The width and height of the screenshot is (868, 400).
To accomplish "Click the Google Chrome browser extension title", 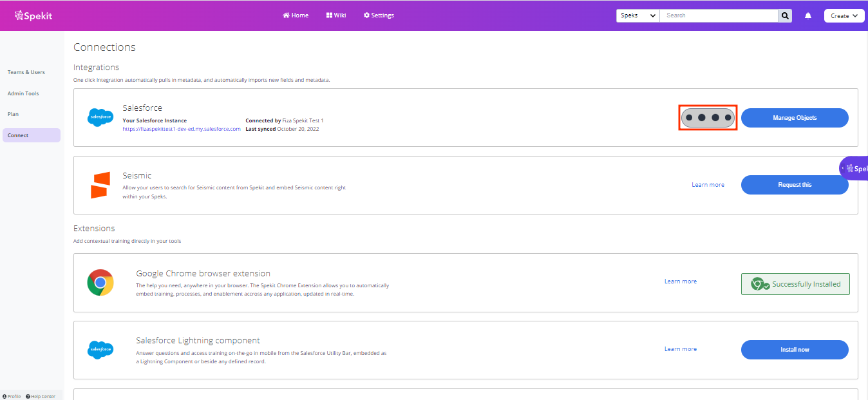I will [x=203, y=273].
